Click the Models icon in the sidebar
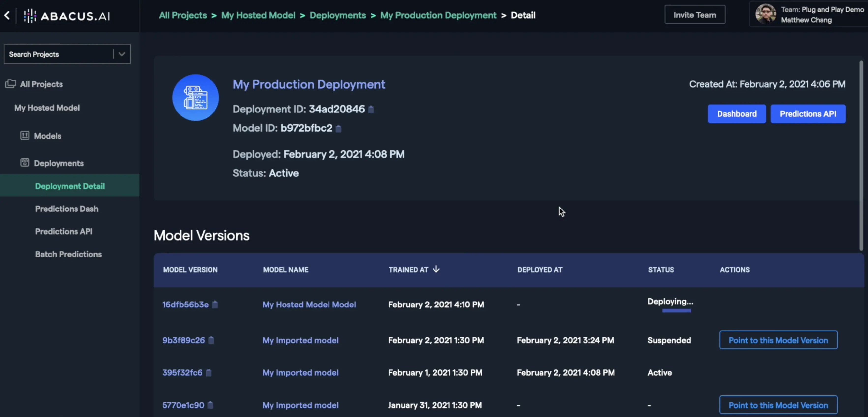 25,136
